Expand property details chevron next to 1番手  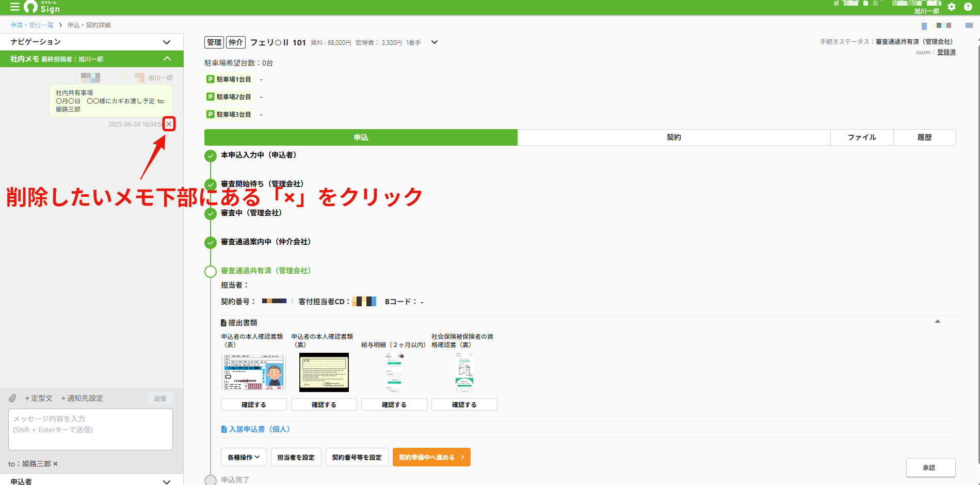pos(435,42)
